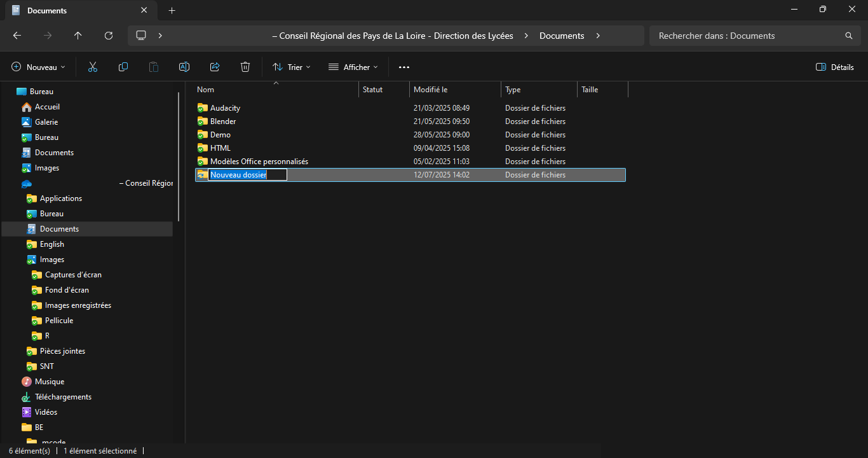Go up one directory level
This screenshot has width=868, height=458.
[x=78, y=36]
